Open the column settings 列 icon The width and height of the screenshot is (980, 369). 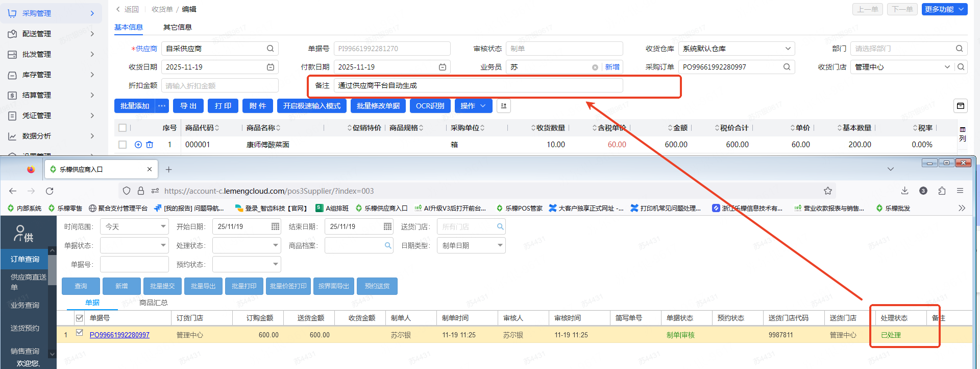point(963,134)
